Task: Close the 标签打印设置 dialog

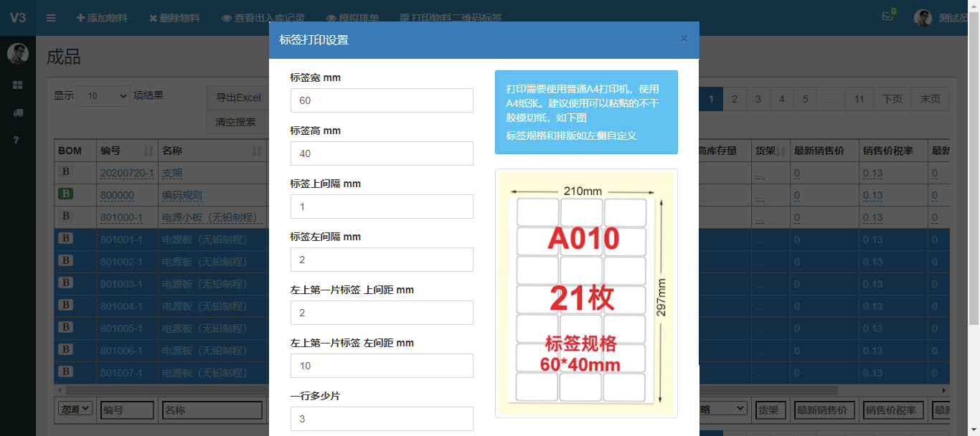Action: tap(684, 39)
